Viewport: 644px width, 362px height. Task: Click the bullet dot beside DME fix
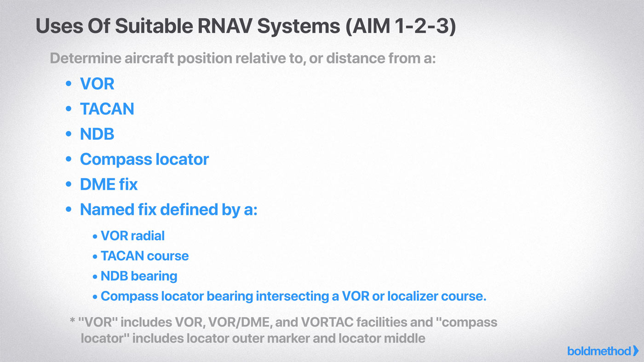pyautogui.click(x=69, y=185)
